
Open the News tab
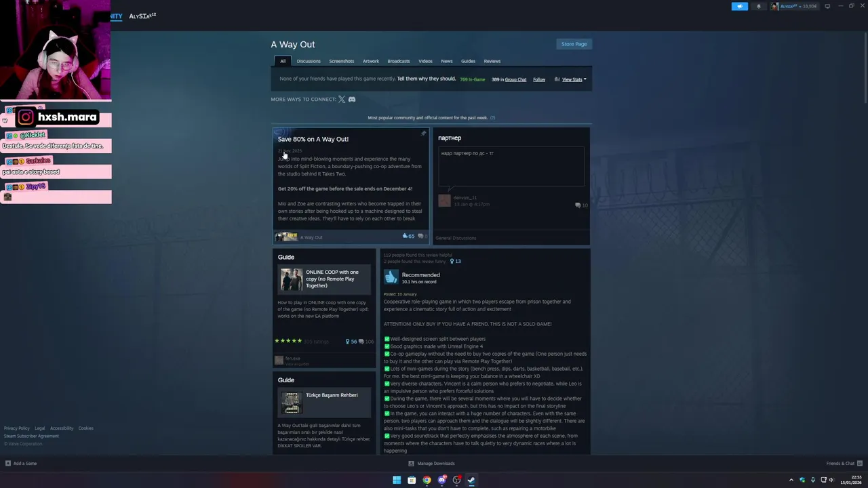447,61
